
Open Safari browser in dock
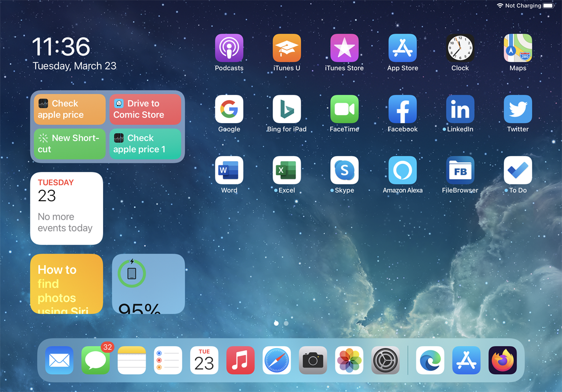point(277,360)
